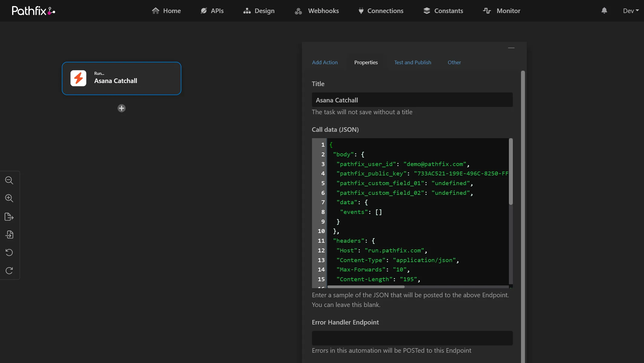The image size is (644, 363).
Task: Click the Title input field
Action: pyautogui.click(x=412, y=100)
